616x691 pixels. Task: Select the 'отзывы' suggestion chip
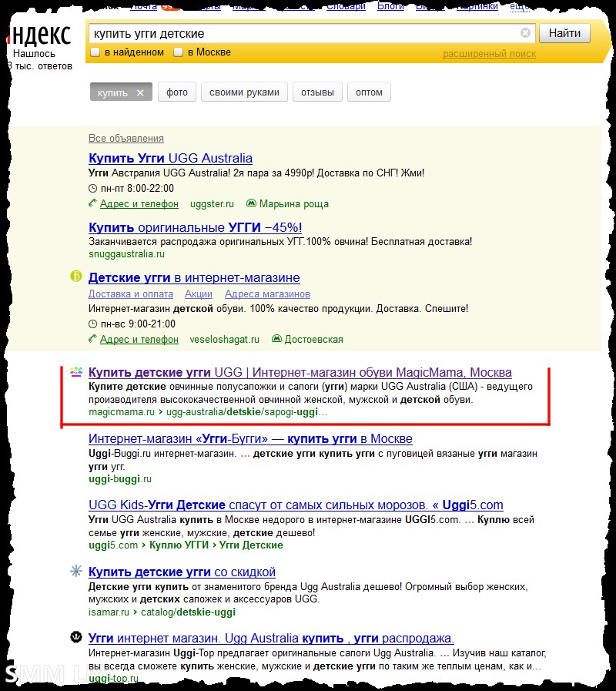point(317,92)
